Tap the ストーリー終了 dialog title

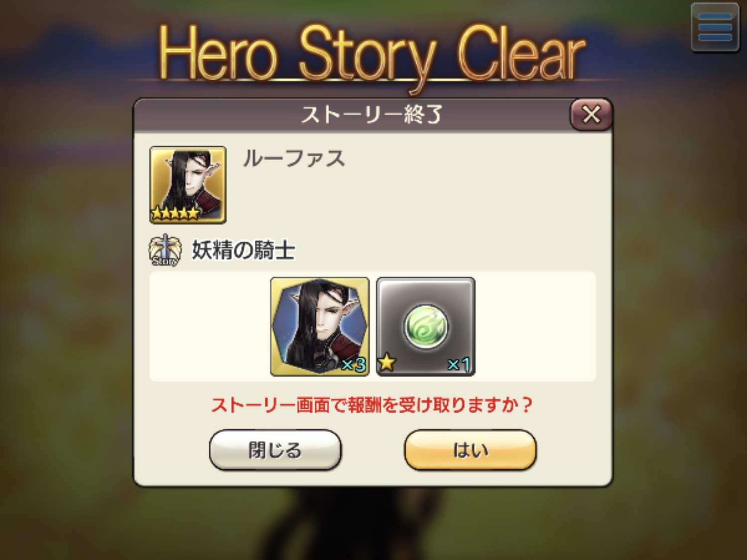tap(372, 114)
